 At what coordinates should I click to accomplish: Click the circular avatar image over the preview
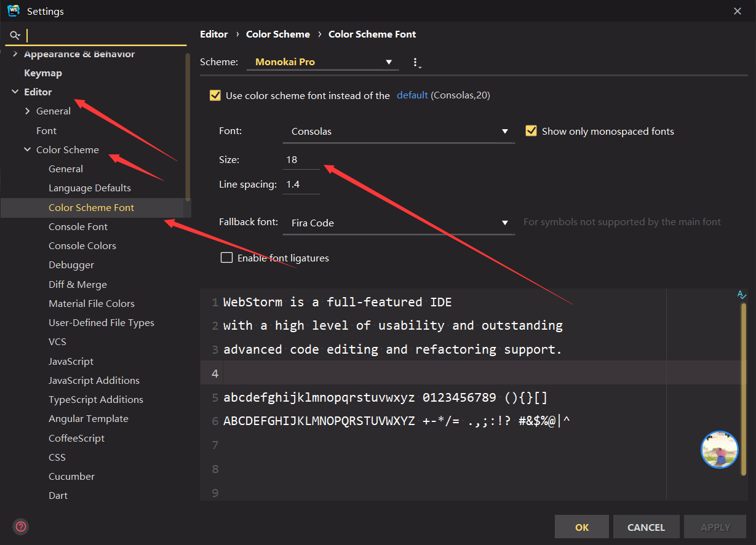coord(719,450)
